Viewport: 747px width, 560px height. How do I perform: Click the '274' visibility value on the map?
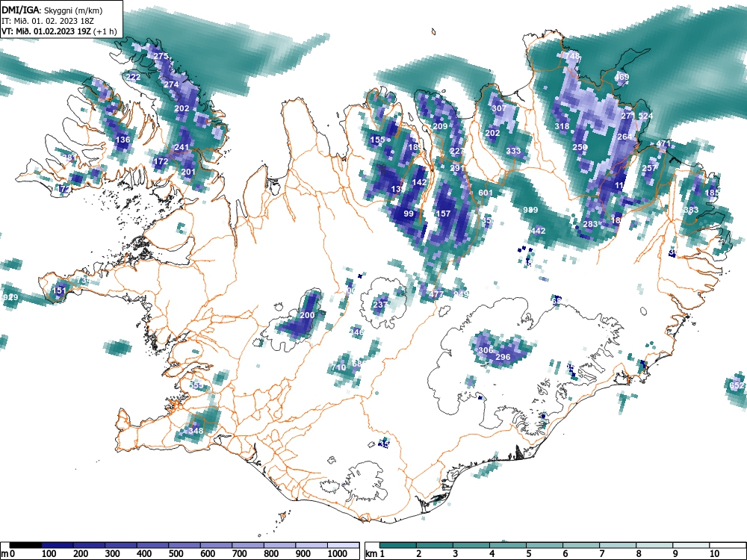click(171, 85)
